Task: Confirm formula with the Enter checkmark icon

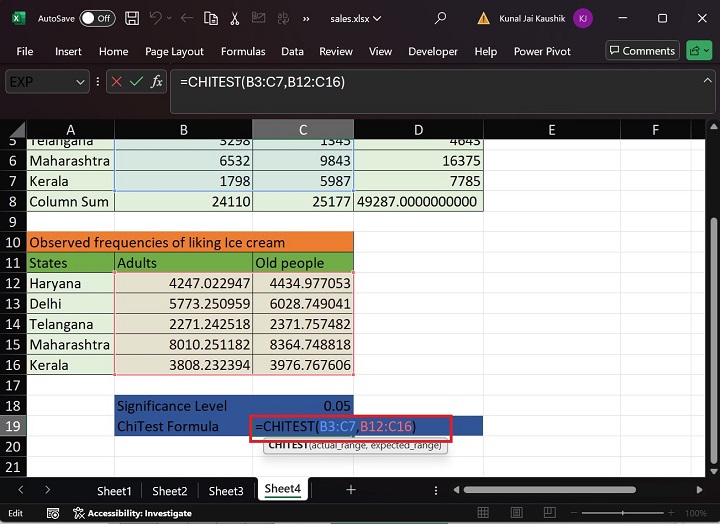Action: [136, 82]
